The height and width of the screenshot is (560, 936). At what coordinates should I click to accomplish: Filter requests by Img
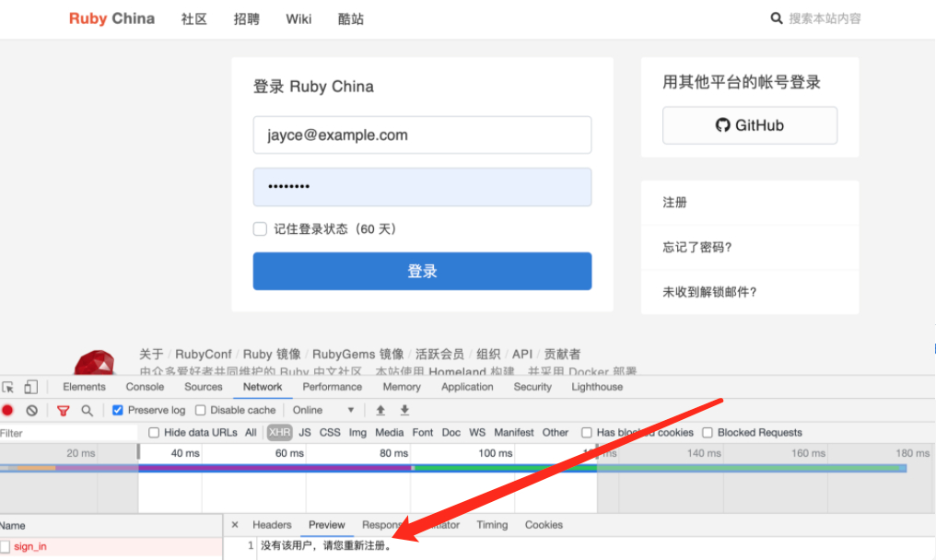coord(357,432)
